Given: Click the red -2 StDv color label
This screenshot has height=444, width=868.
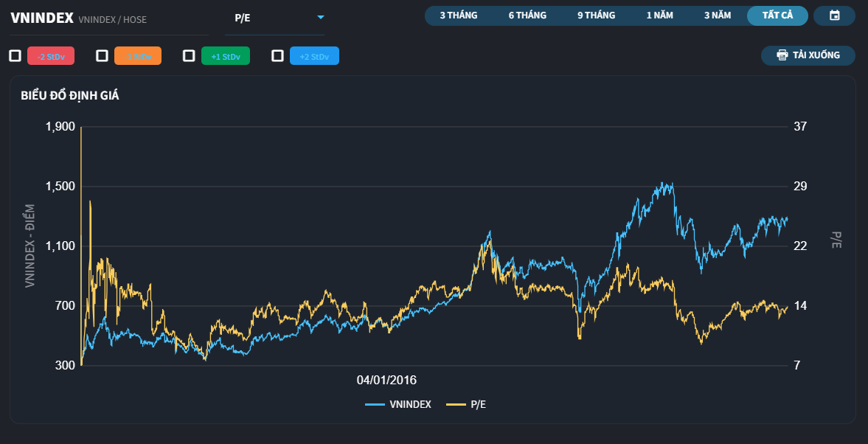Looking at the screenshot, I should point(50,56).
